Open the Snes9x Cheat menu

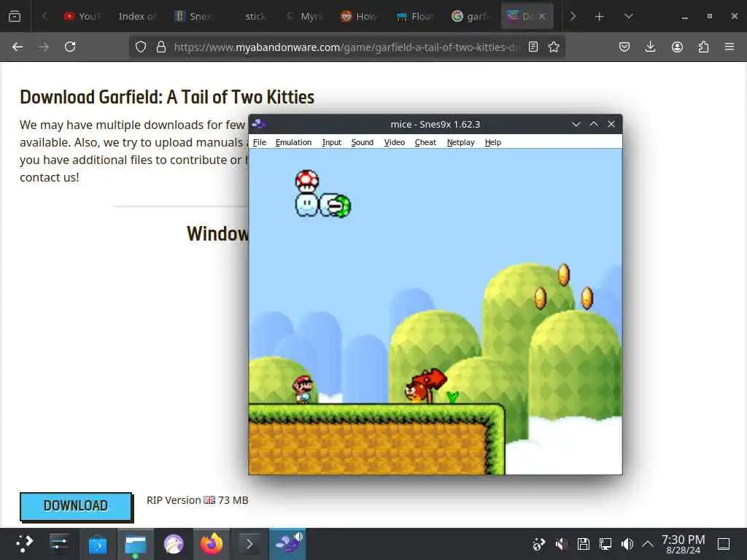coord(425,142)
